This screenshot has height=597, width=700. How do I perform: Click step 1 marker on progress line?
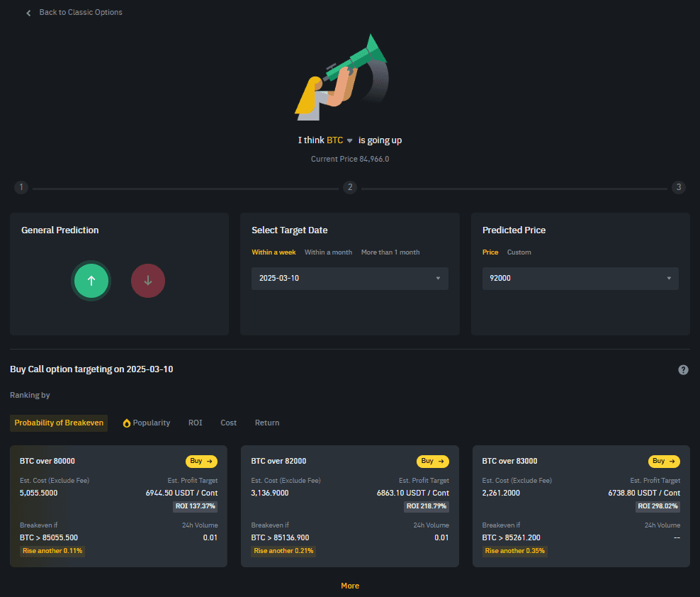click(21, 187)
